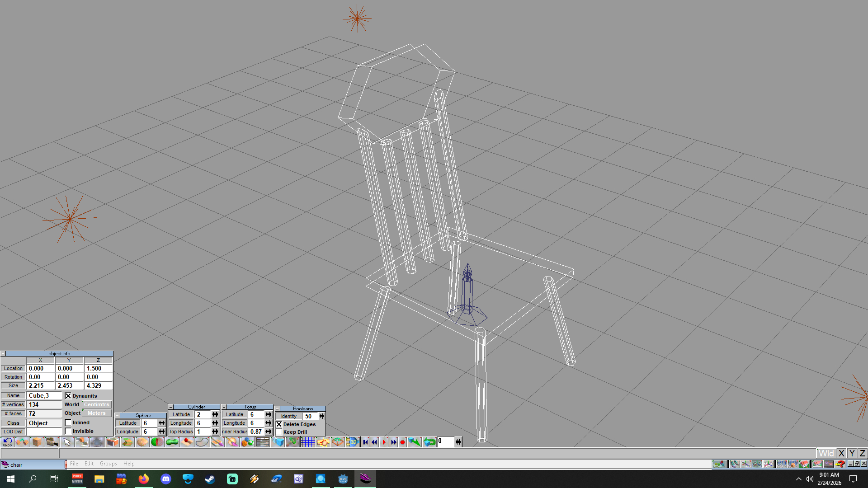Enable the Invisible checkbox
The image size is (868, 488).
68,431
